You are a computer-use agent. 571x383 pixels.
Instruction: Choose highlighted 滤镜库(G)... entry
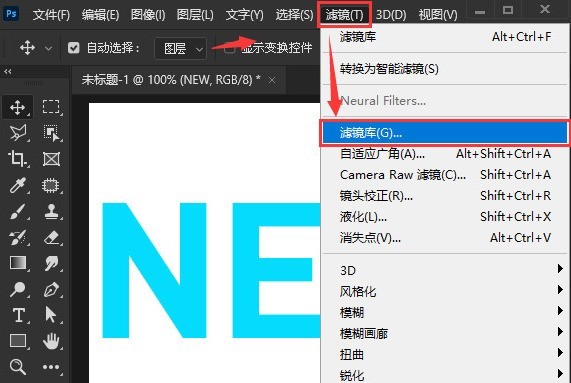click(x=445, y=133)
